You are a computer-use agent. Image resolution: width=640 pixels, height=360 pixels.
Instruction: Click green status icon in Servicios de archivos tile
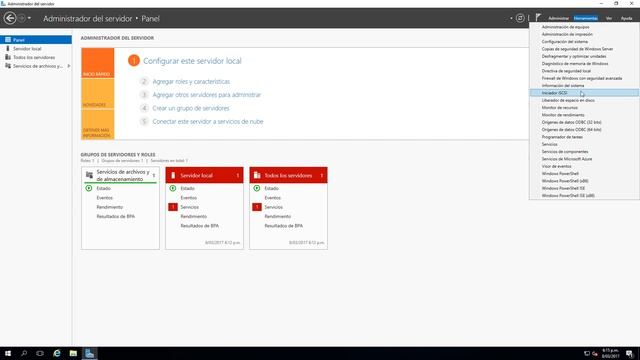[89, 188]
